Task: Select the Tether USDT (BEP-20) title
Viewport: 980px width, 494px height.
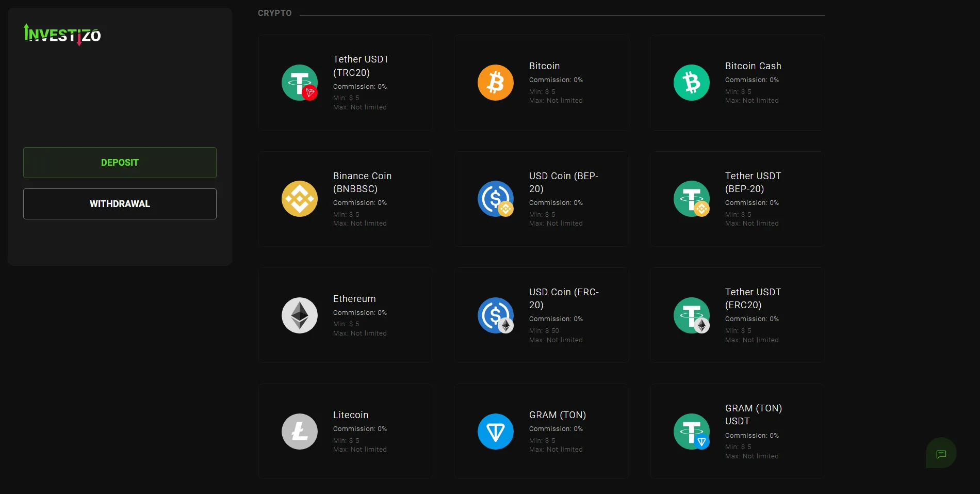Action: tap(753, 182)
